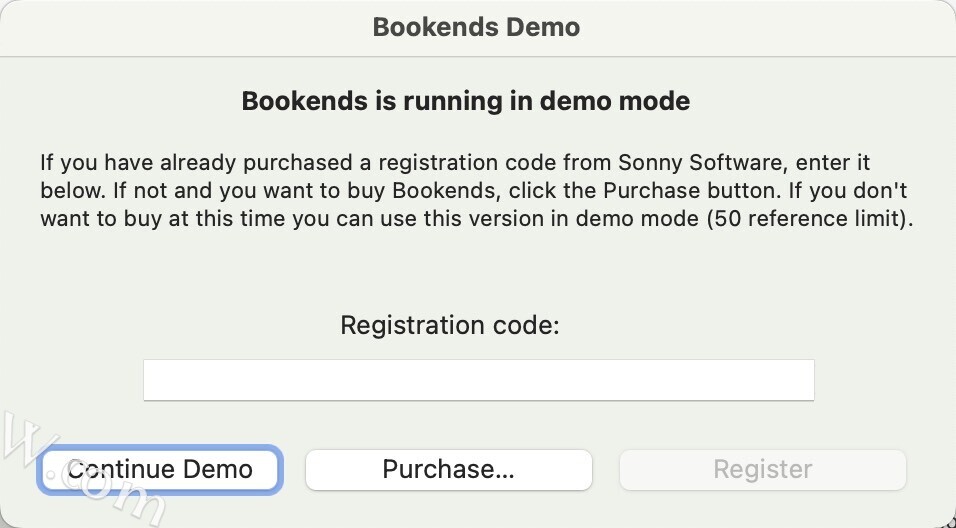Viewport: 956px width, 528px height.
Task: Click the grayed-out Register button
Action: tap(762, 470)
